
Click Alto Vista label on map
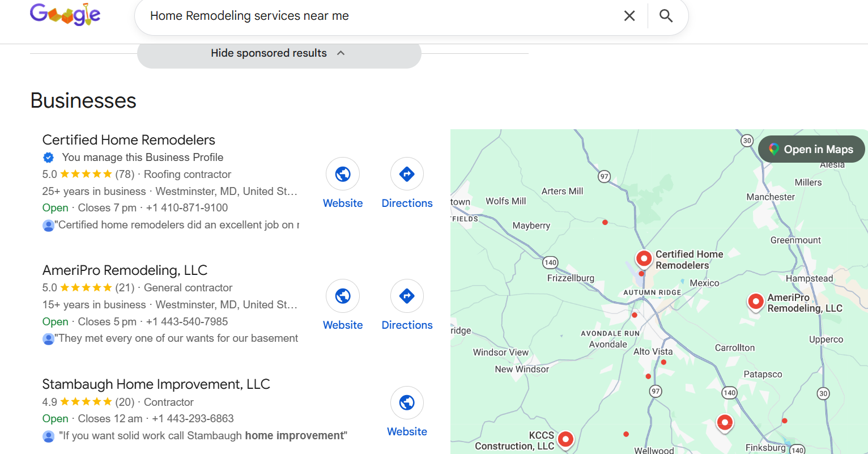653,351
